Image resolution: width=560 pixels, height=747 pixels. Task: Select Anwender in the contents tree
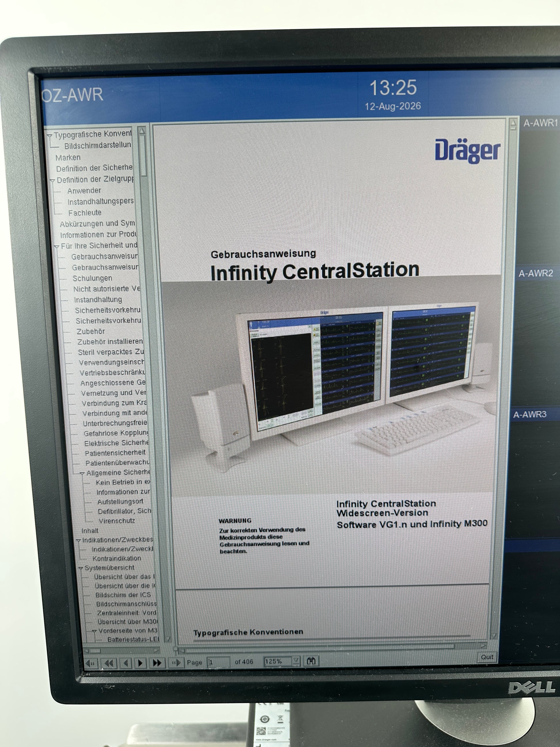(84, 191)
